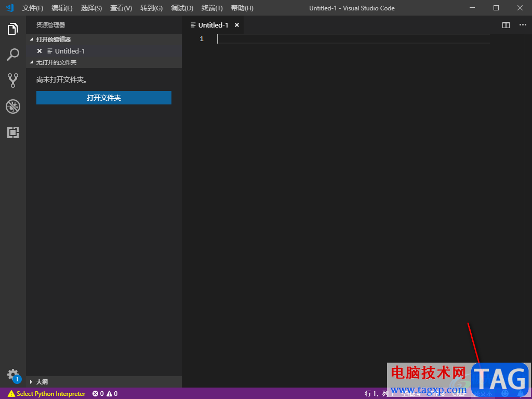
Task: Click the 尚未打开文件夹。 message text
Action: click(x=62, y=79)
